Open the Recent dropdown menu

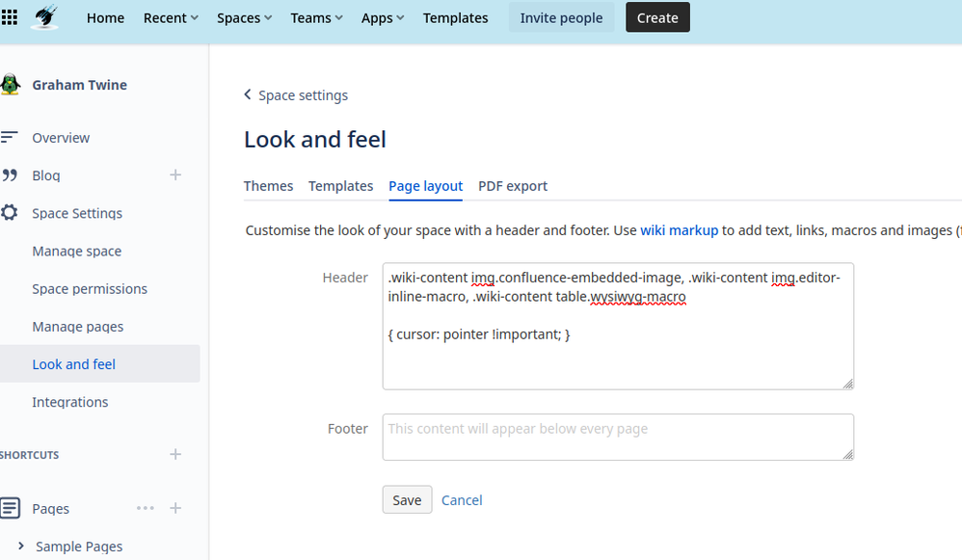[x=170, y=17]
